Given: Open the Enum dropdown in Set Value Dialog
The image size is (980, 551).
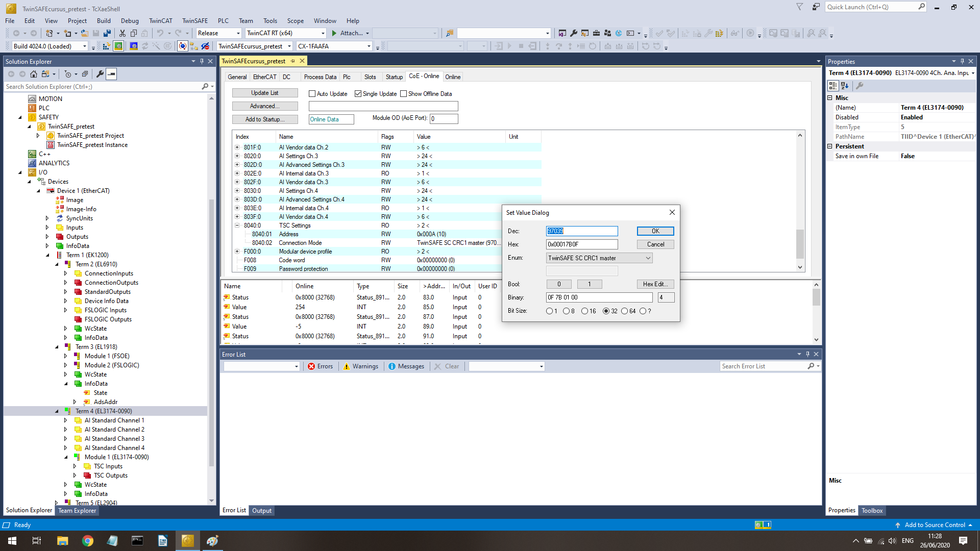Looking at the screenshot, I should point(648,258).
